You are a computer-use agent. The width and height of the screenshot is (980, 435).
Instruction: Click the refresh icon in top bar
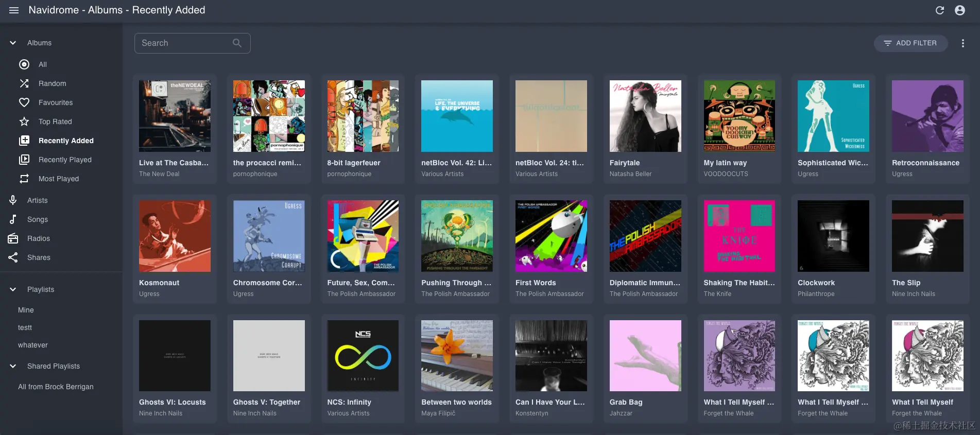click(940, 10)
